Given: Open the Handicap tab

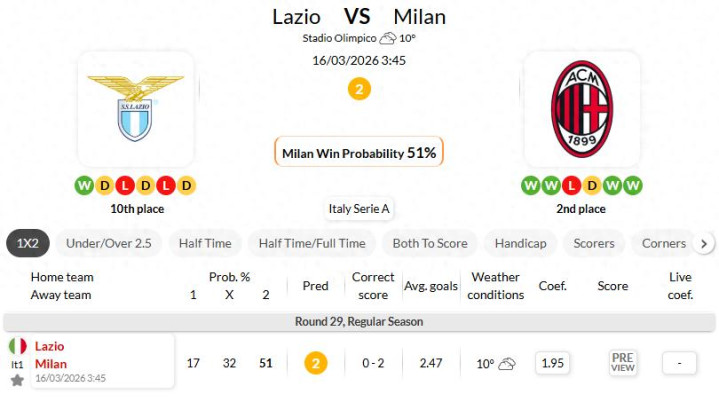Looking at the screenshot, I should (x=521, y=243).
